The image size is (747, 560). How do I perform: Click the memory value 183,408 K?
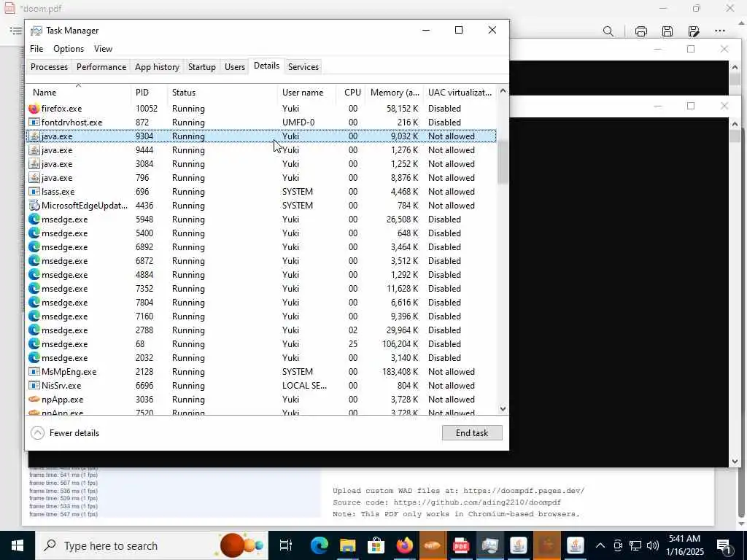coord(400,371)
